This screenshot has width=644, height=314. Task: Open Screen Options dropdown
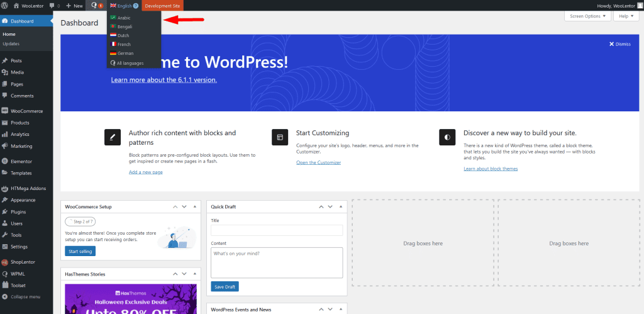pyautogui.click(x=588, y=16)
